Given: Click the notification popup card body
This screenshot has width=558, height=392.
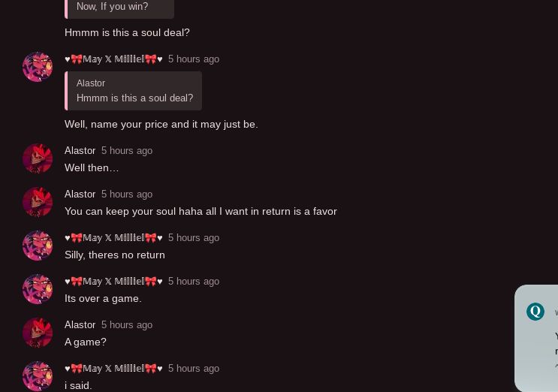Looking at the screenshot, I should click(536, 338).
